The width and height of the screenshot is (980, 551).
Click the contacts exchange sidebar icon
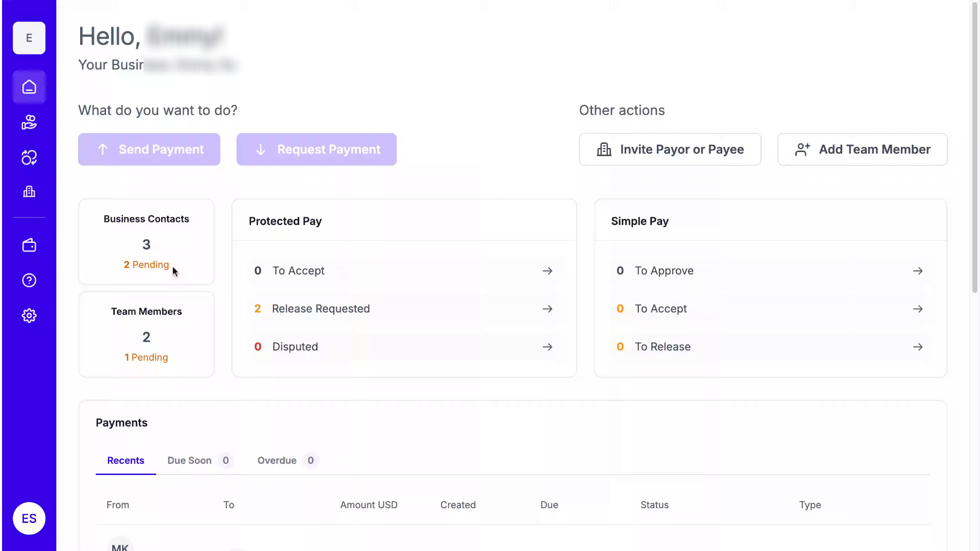[x=29, y=158]
